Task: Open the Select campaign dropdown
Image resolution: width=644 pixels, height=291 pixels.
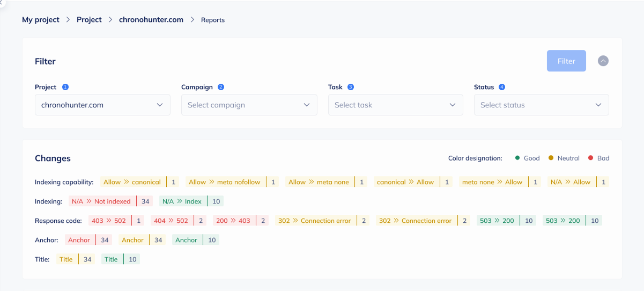Action: (249, 105)
